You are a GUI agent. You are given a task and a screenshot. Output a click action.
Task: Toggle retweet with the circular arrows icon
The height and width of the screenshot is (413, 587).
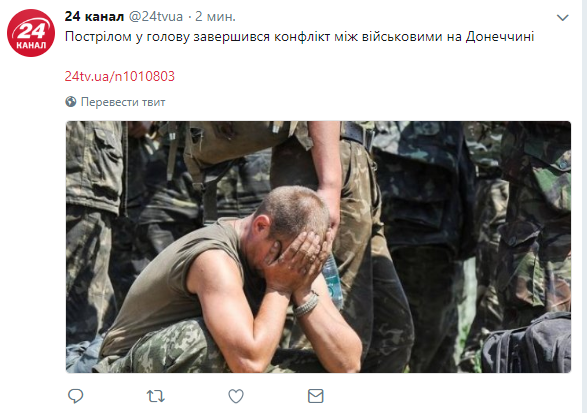tap(156, 396)
